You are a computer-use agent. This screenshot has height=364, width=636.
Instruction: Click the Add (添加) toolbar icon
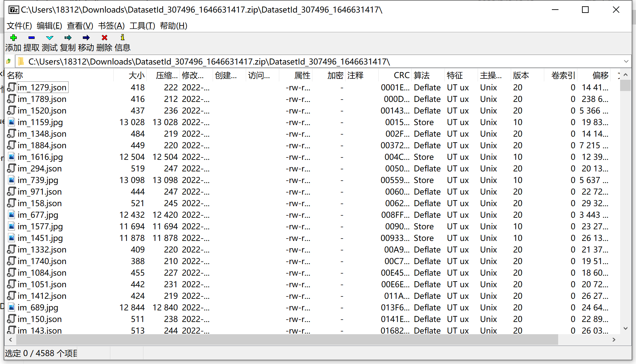coord(14,37)
